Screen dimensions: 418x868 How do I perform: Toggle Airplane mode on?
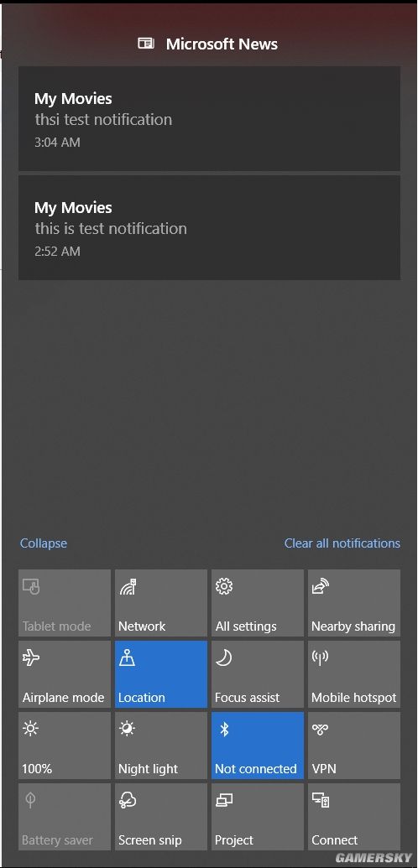(65, 674)
